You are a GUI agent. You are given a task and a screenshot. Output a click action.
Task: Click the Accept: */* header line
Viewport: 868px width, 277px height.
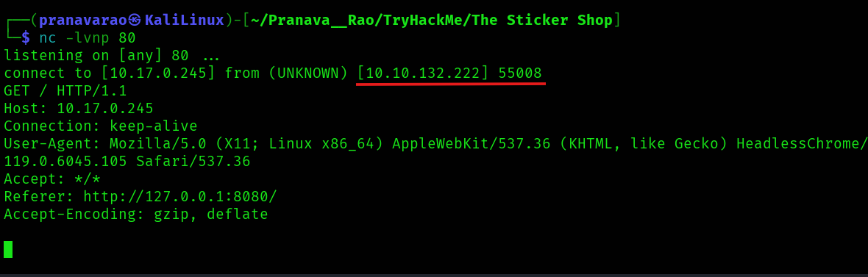pyautogui.click(x=52, y=179)
